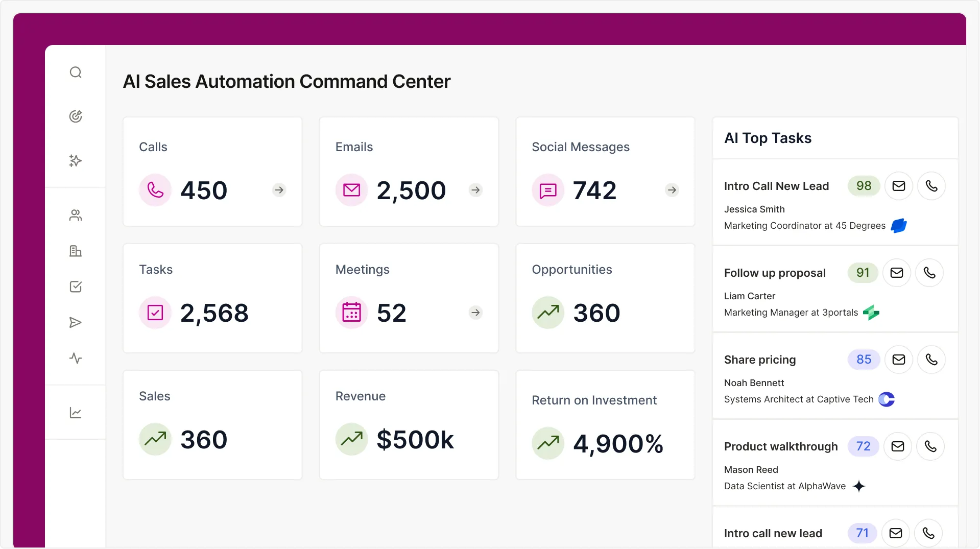Email Jessica Smith via envelope icon
The height and width of the screenshot is (549, 980).
click(898, 185)
